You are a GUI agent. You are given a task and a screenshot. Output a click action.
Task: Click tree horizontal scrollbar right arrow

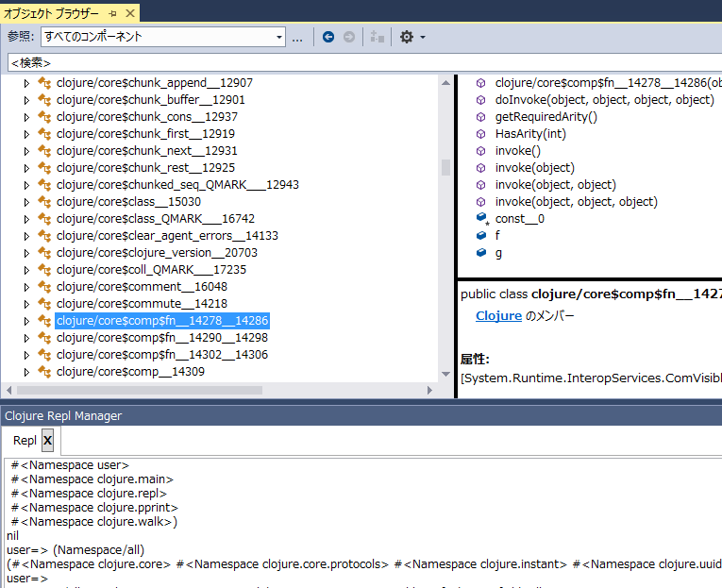coord(429,391)
